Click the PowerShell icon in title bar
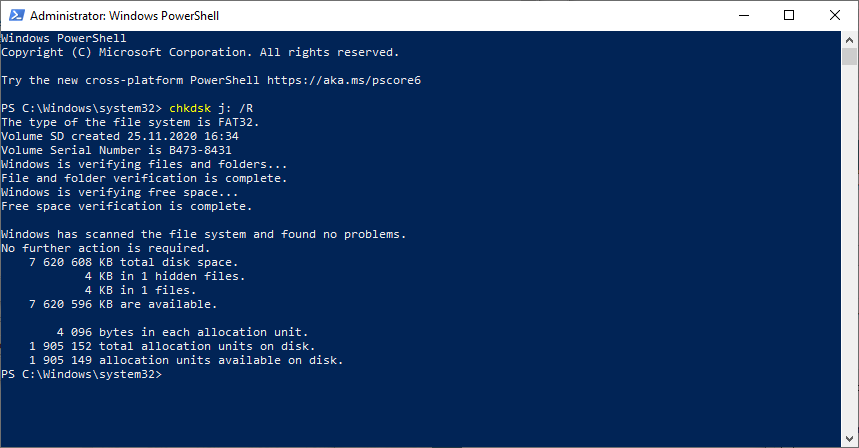Screen dimensions: 859x448 click(15, 16)
